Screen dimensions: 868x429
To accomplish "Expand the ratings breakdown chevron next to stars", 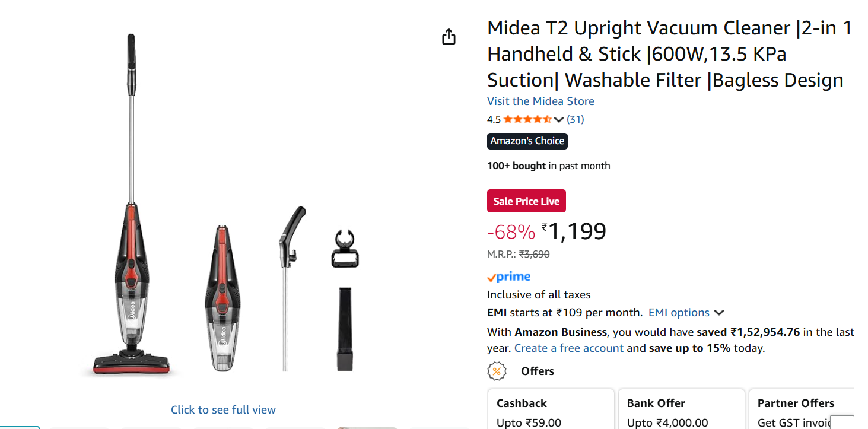I will coord(558,119).
